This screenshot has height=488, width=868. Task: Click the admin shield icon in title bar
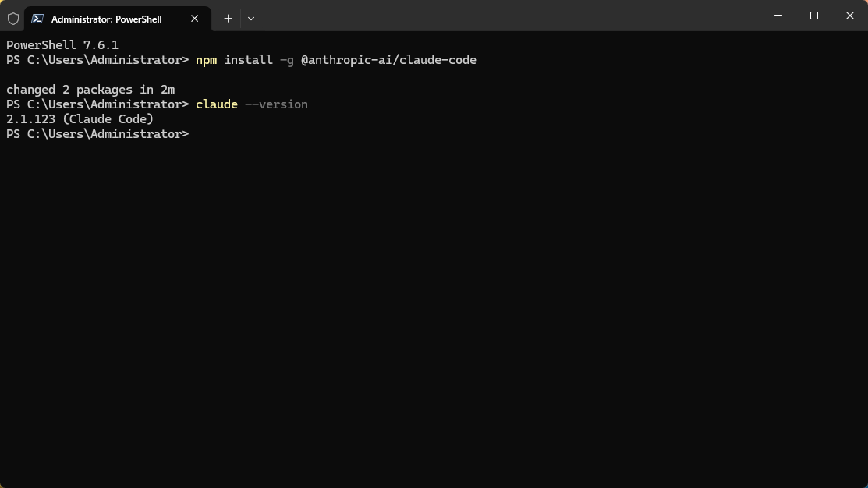tap(12, 17)
